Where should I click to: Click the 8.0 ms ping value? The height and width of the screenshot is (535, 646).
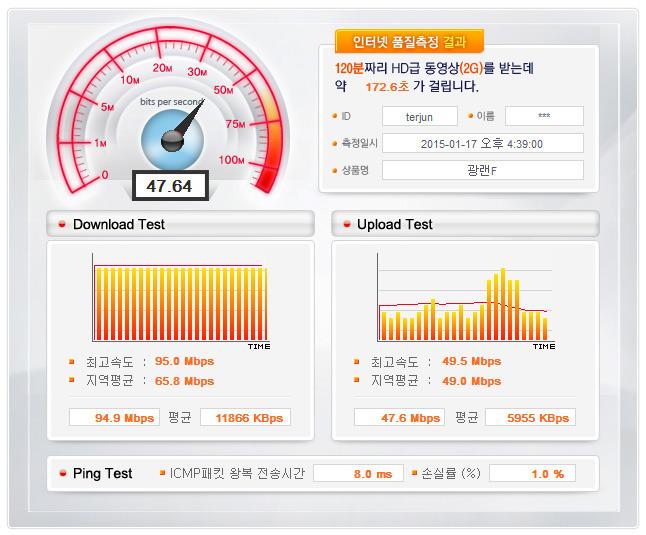pyautogui.click(x=358, y=473)
